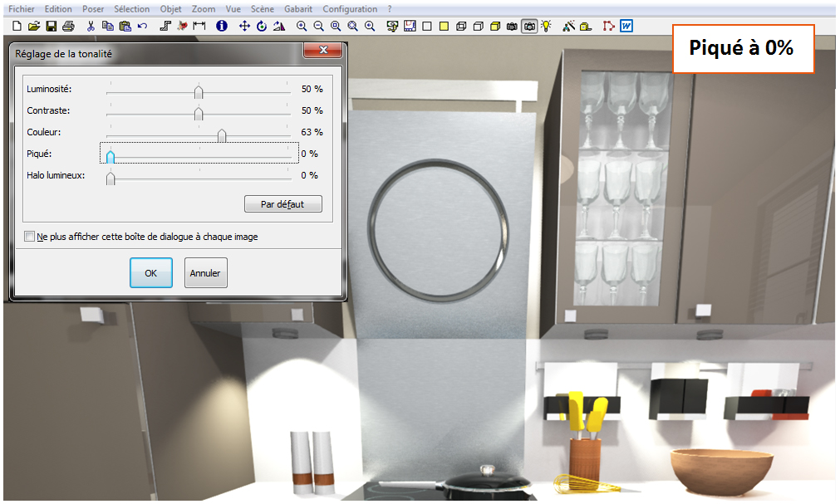Click the yellow 3D cube view icon
Viewport: 840px width, 504px height.
click(x=494, y=27)
